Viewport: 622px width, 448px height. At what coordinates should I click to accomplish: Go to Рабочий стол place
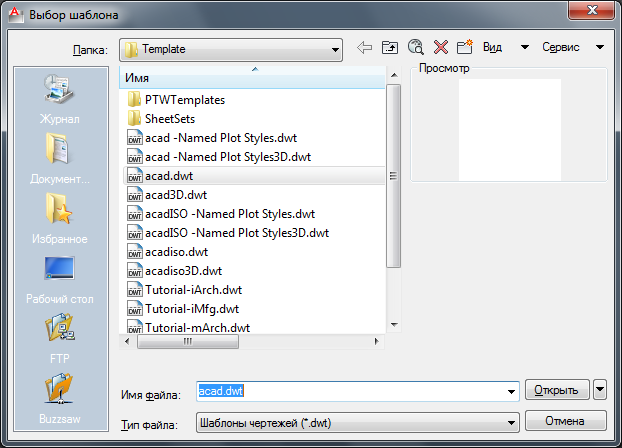click(60, 279)
